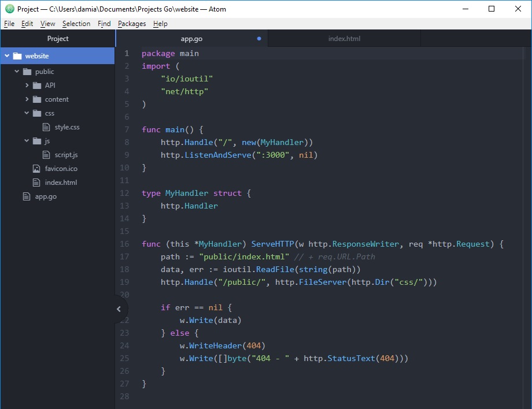Hide the tree view with arrow handle

119,308
